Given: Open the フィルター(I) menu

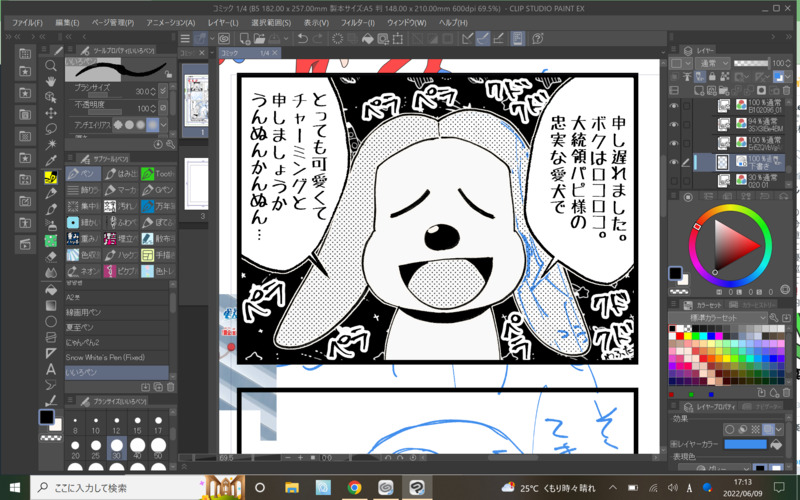Looking at the screenshot, I should (358, 22).
